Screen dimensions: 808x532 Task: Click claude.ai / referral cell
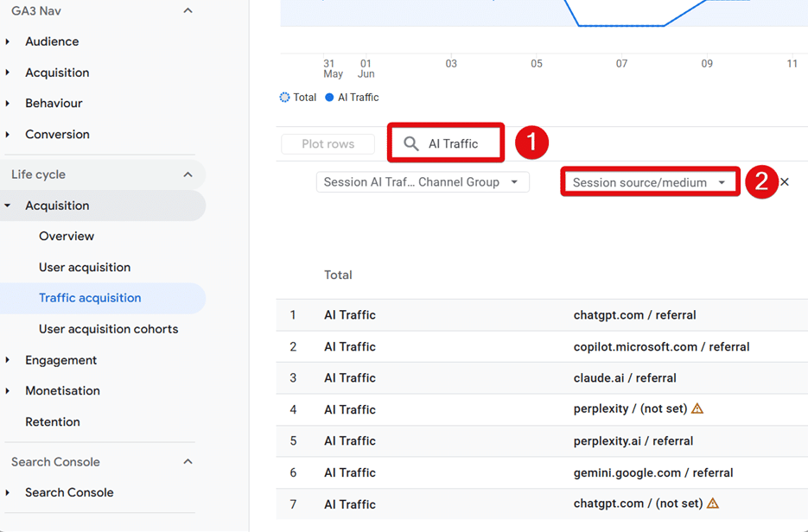click(625, 378)
